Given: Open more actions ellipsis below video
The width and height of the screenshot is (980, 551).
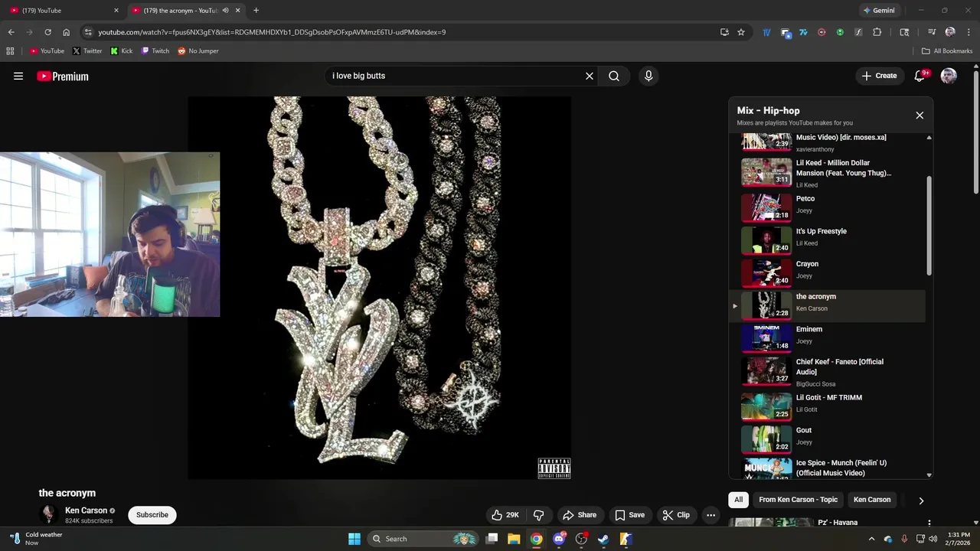Looking at the screenshot, I should (710, 515).
